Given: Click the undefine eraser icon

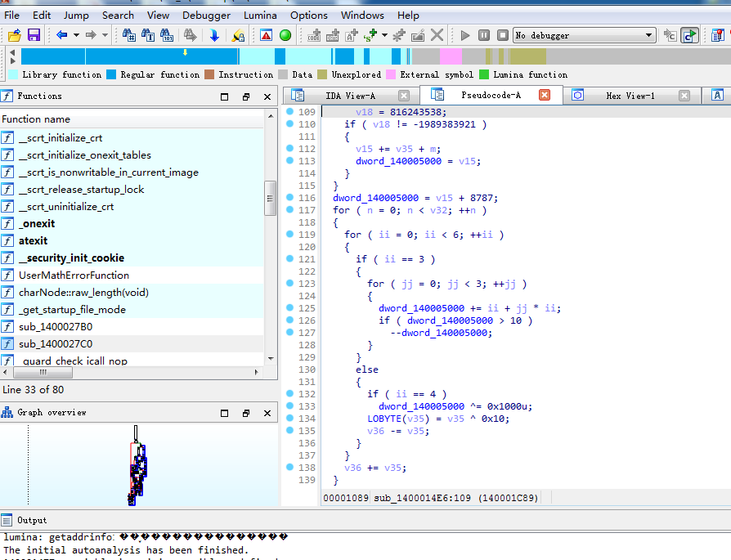Looking at the screenshot, I should [418, 35].
